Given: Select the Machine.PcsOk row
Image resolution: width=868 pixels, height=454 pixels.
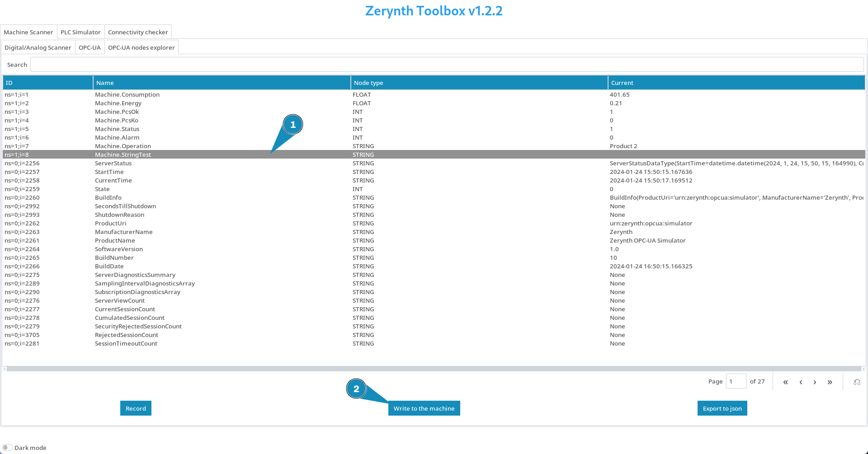Looking at the screenshot, I should tap(434, 112).
